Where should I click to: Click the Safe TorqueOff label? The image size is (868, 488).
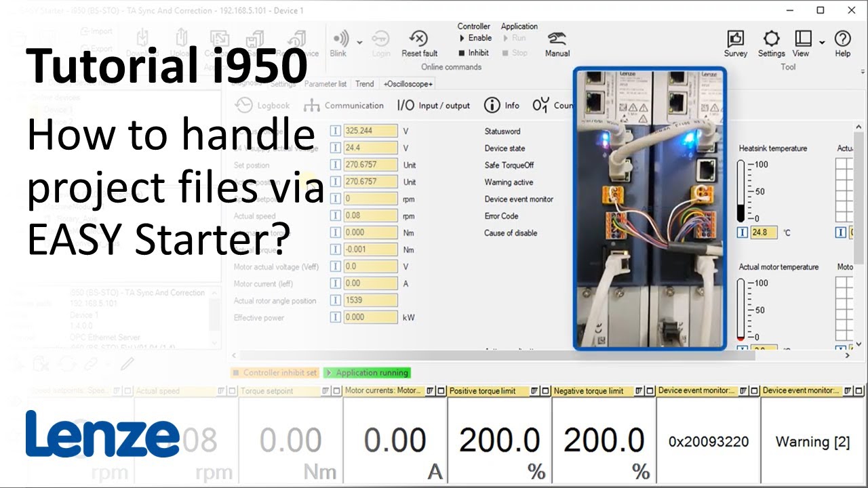[x=509, y=165]
